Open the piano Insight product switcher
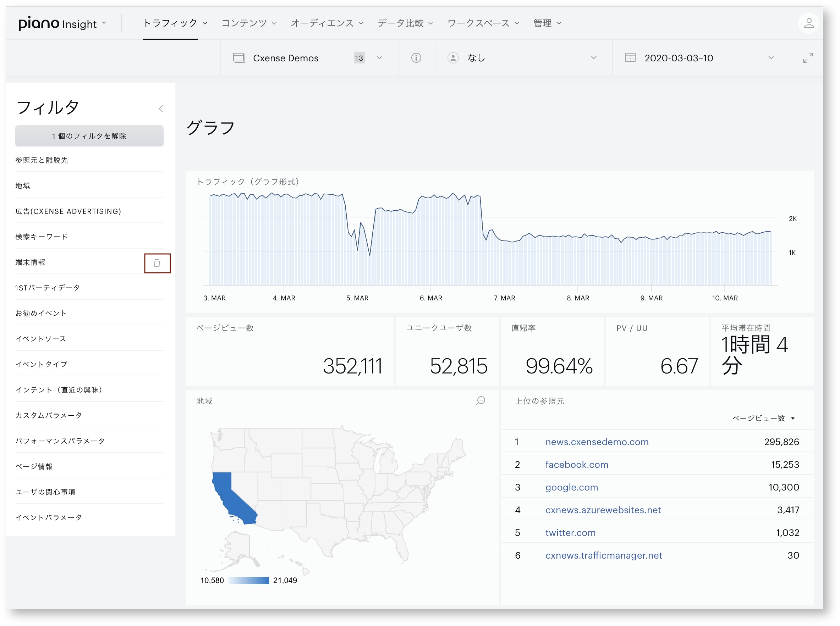Image resolution: width=840 pixels, height=626 pixels. 62,23
